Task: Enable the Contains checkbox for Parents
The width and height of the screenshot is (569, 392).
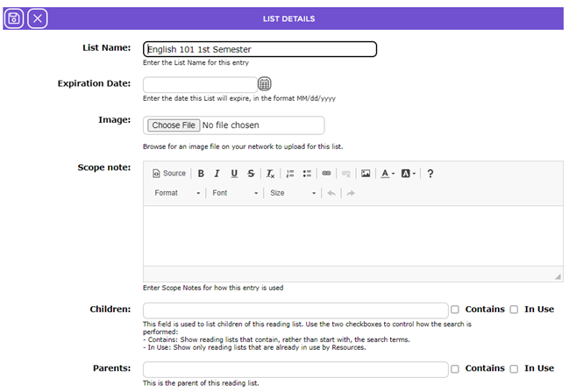Action: (x=455, y=369)
